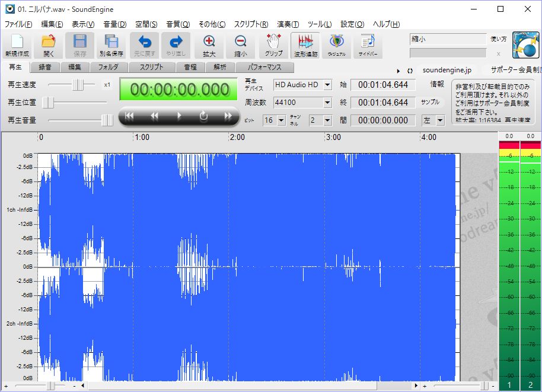Open the 音量(D) menu
Viewport: 542px width, 392px height.
click(x=115, y=24)
